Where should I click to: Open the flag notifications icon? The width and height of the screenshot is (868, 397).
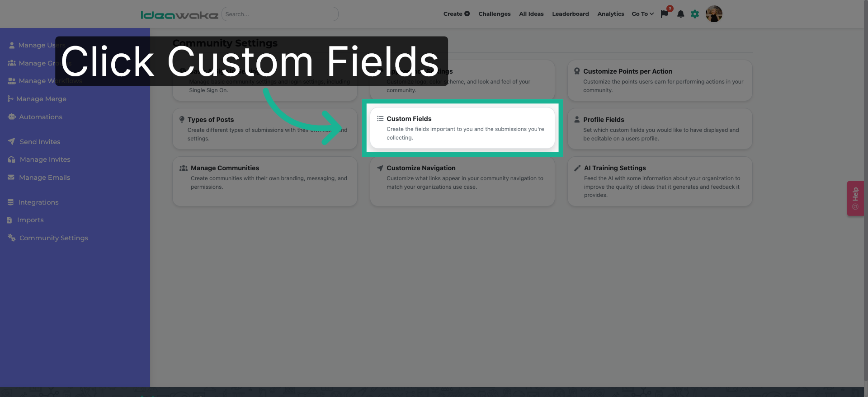[x=665, y=14]
